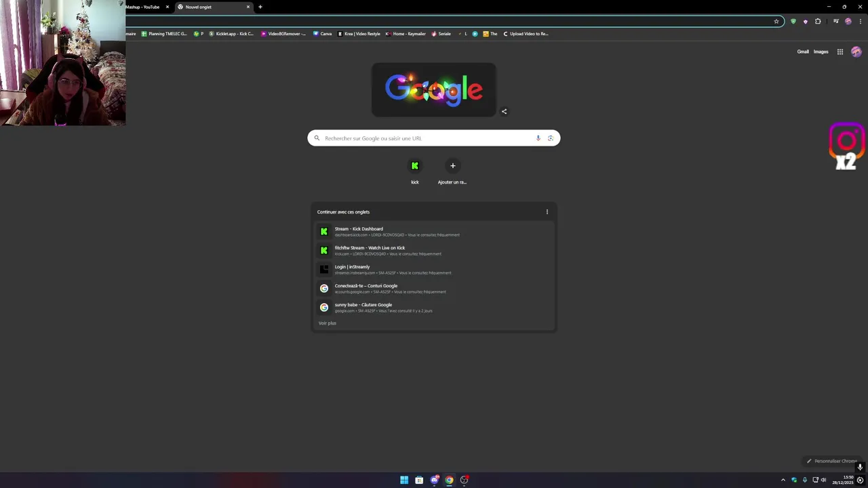Image resolution: width=868 pixels, height=488 pixels.
Task: Open the VideoBGRemover bookmark
Action: click(283, 33)
